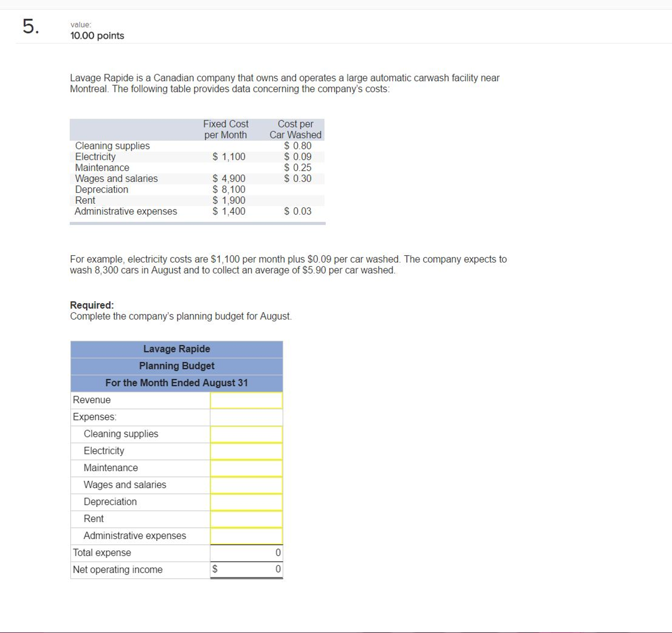The image size is (672, 633).
Task: Click the Depreciation expense input field
Action: coord(246,502)
